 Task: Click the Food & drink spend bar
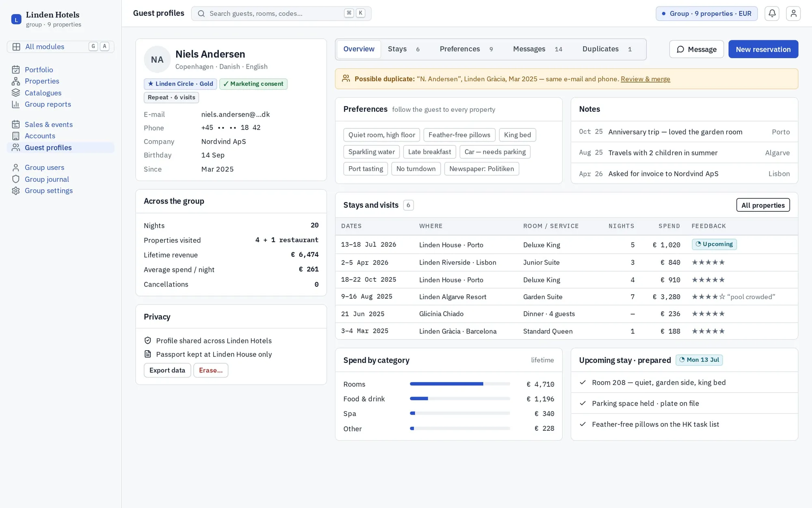460,399
